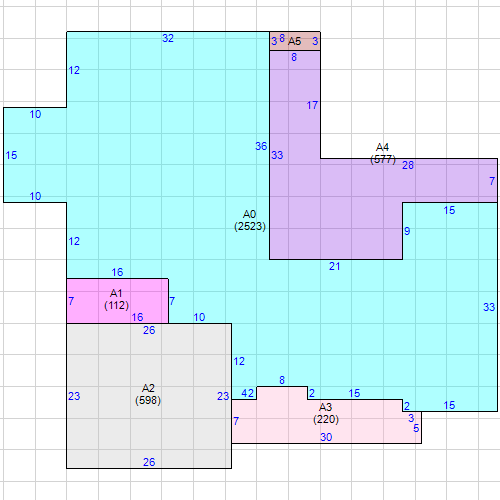Screen dimensions: 500x500
Task: Click the 33 dimension inside purple A4 area
Action: coord(277,155)
